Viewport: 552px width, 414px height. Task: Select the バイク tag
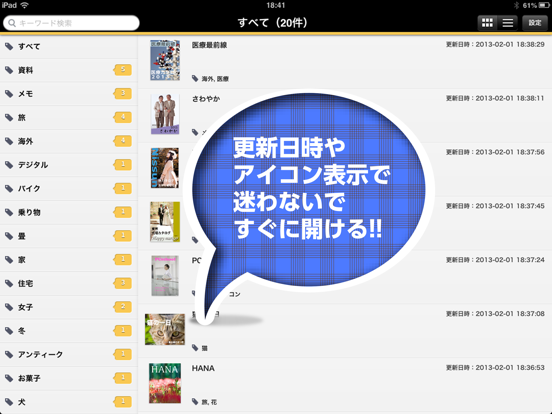(69, 188)
